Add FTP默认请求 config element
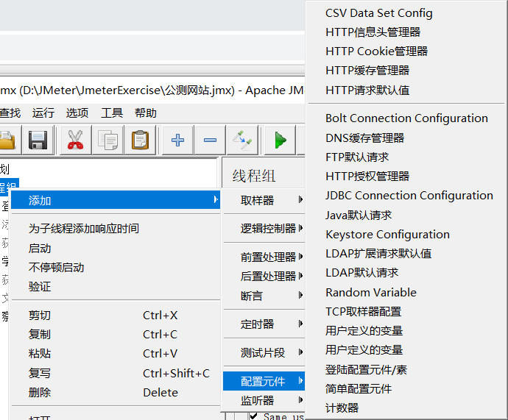Viewport: 508px width, 420px height. tap(406, 157)
